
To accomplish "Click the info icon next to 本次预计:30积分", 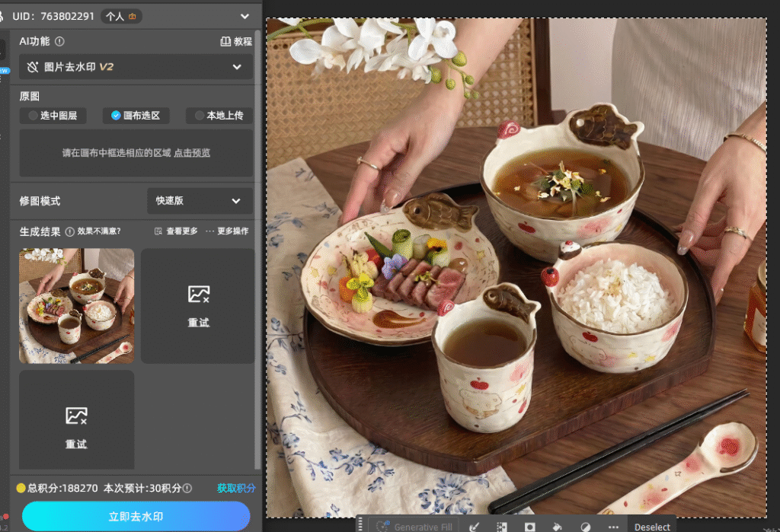I will pos(187,489).
